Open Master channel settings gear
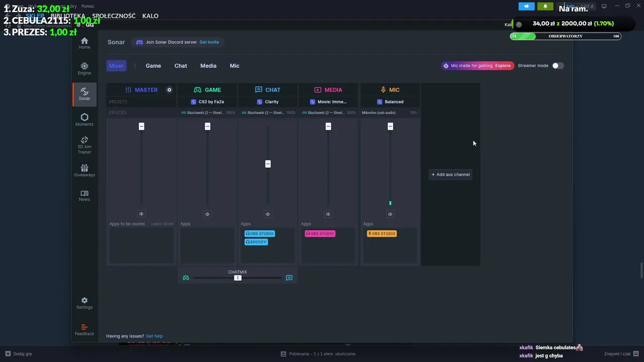 tap(170, 90)
